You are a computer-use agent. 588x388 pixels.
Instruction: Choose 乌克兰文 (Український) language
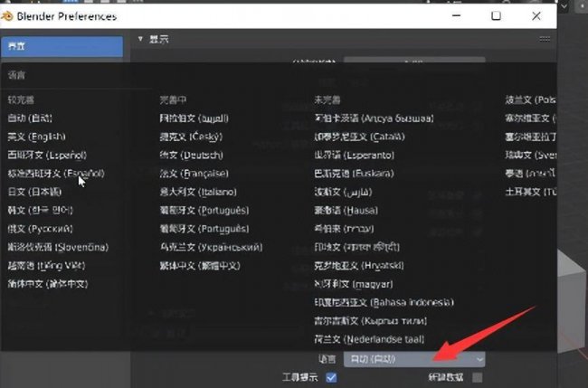tap(211, 247)
